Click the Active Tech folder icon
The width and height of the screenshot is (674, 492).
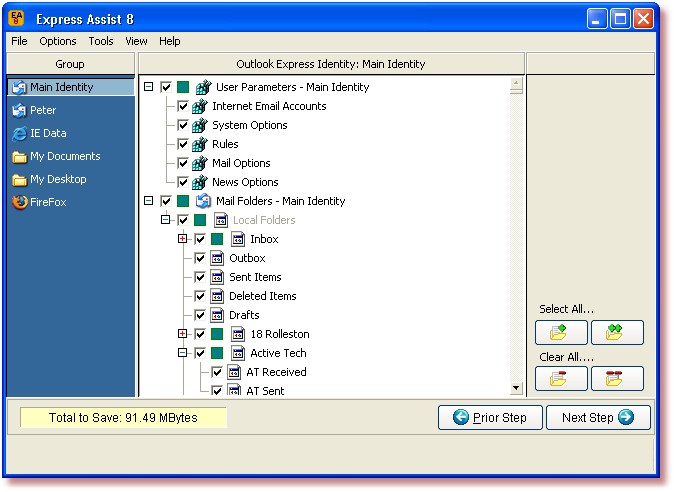pyautogui.click(x=238, y=353)
